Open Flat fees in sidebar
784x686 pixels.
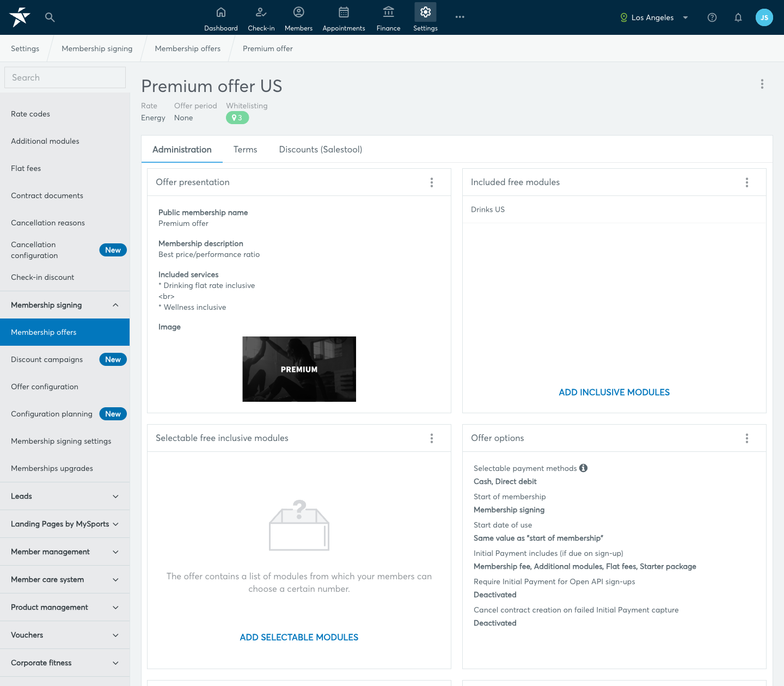pos(65,168)
